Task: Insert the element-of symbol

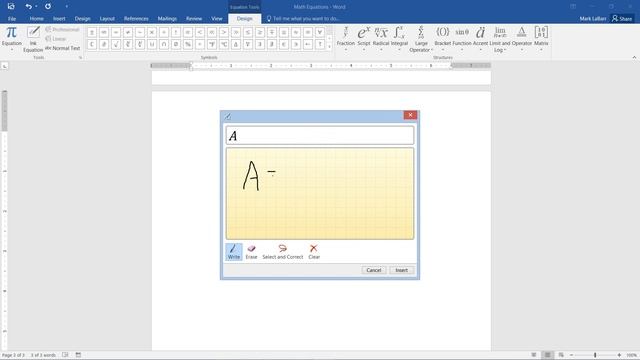Action: [284, 44]
